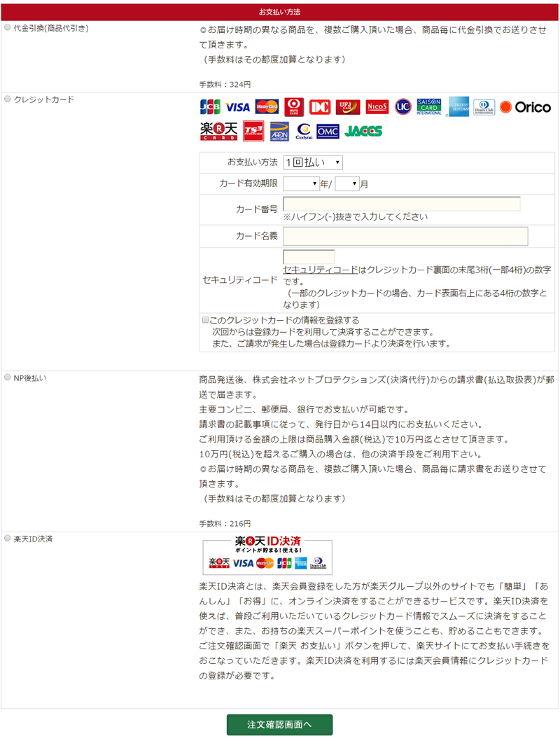Click the green JACCS logo
The image size is (560, 748).
point(363,131)
